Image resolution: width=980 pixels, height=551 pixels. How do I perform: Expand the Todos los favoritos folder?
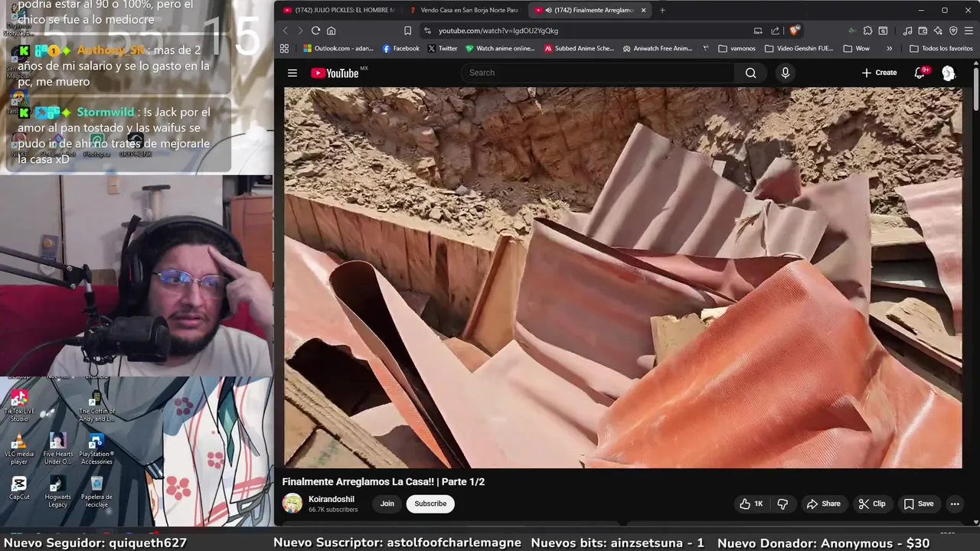coord(941,48)
